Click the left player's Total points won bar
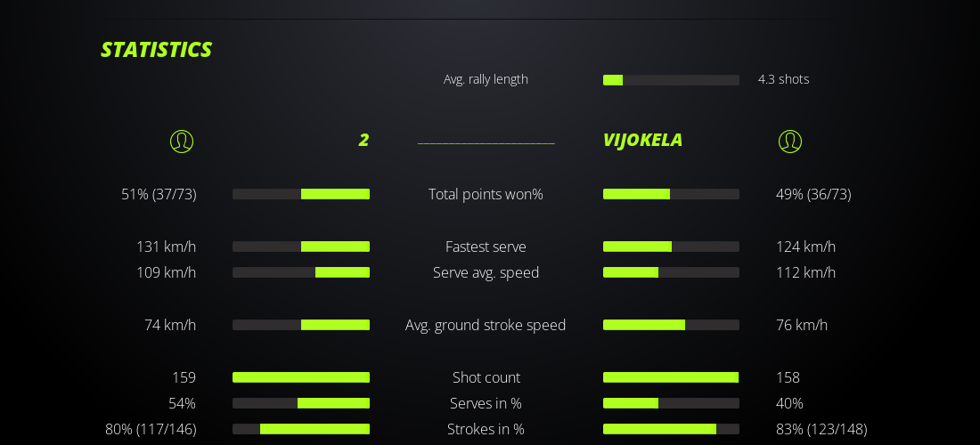This screenshot has width=980, height=445. (301, 194)
